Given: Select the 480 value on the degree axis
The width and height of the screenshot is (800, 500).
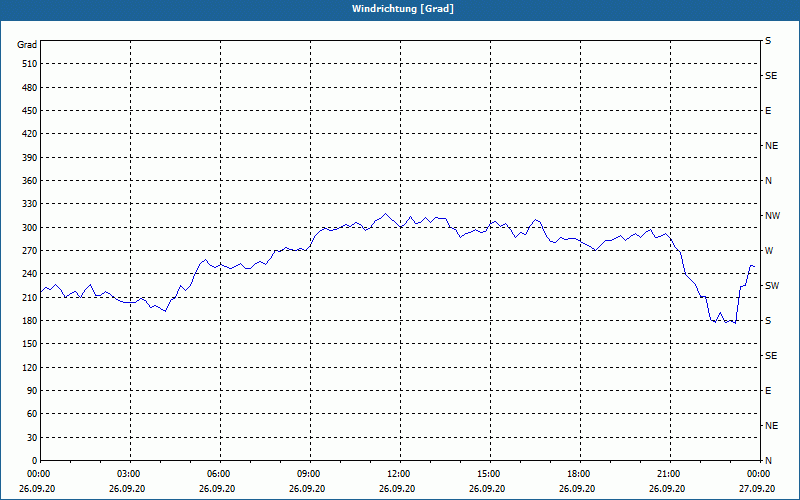Looking at the screenshot, I should coord(30,88).
